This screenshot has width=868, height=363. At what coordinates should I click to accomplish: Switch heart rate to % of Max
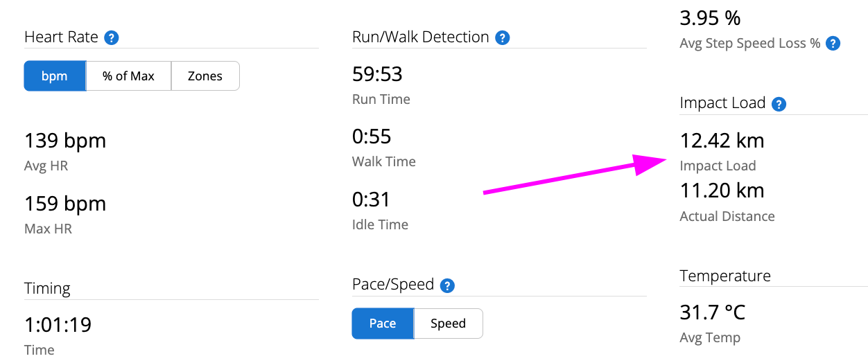(x=128, y=76)
